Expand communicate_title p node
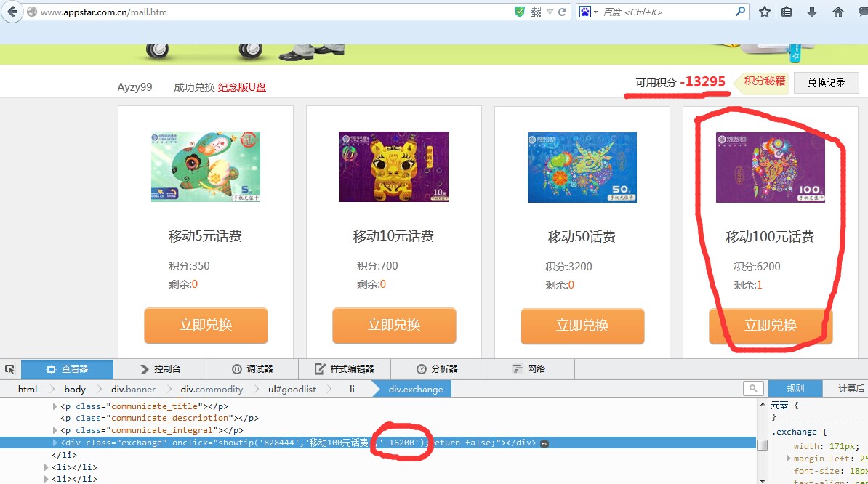Image resolution: width=868 pixels, height=484 pixels. 55,406
